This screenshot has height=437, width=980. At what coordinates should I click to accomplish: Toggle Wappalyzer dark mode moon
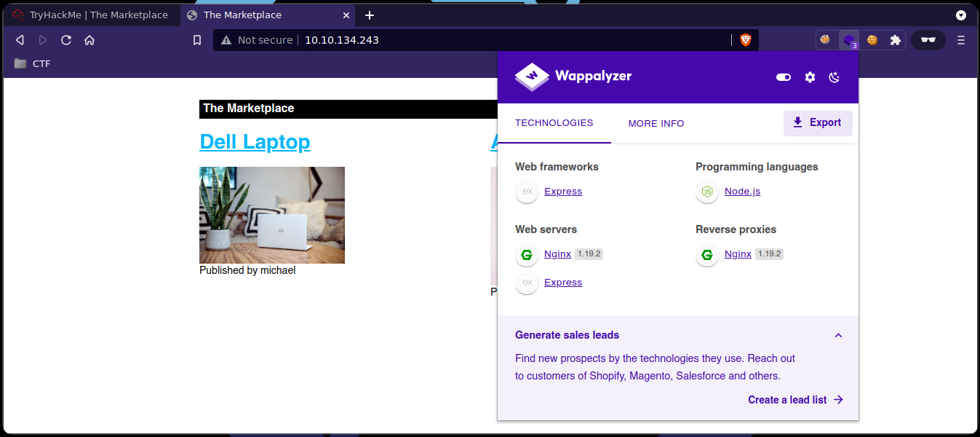point(835,77)
